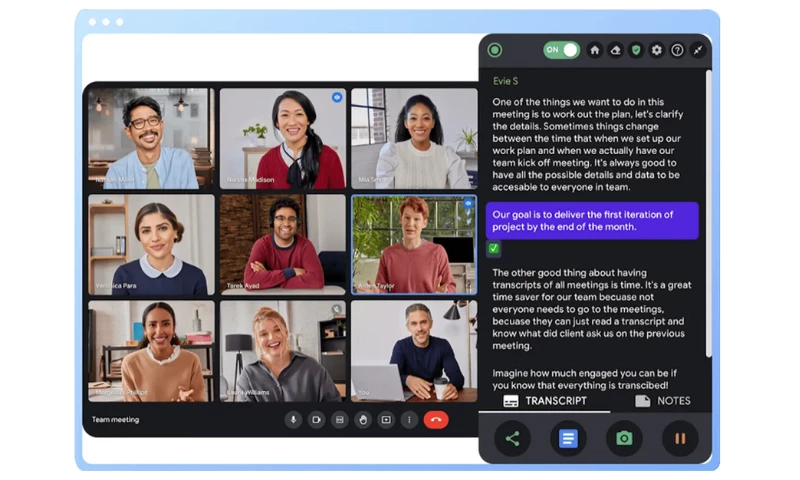Select Aiden Taylor's highlighted video tile
This screenshot has height=480, width=800.
click(414, 245)
